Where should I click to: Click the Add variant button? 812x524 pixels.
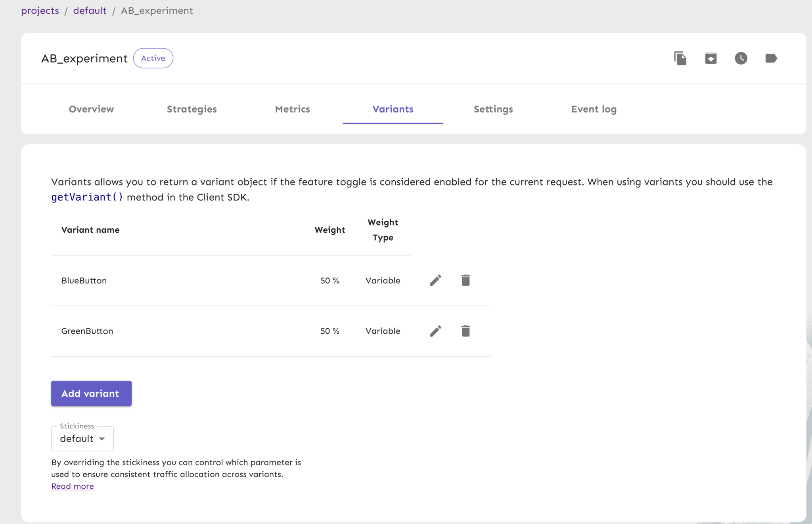(x=91, y=393)
